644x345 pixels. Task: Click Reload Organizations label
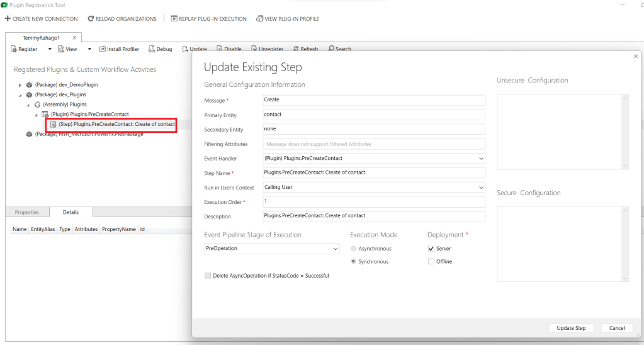(x=126, y=19)
